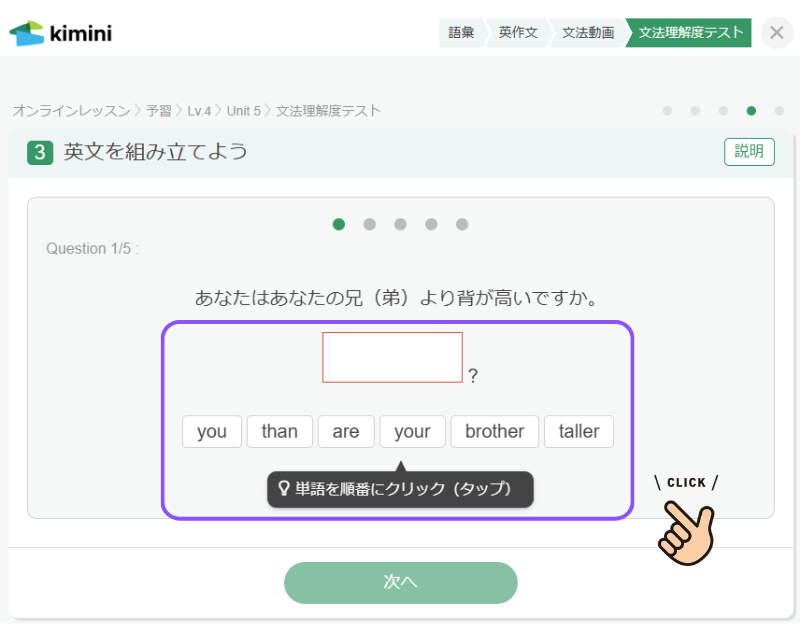Viewport: 800px width, 640px height.
Task: Click the 説明 explanation button
Action: point(749,152)
